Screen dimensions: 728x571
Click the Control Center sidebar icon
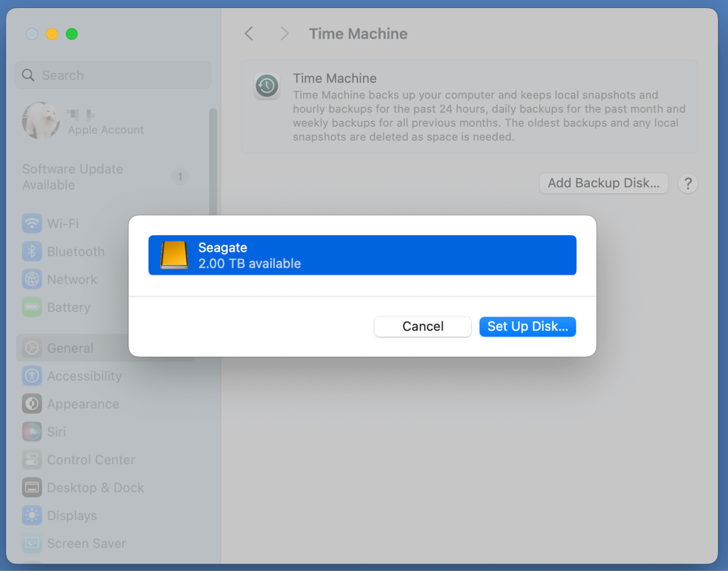coord(32,460)
